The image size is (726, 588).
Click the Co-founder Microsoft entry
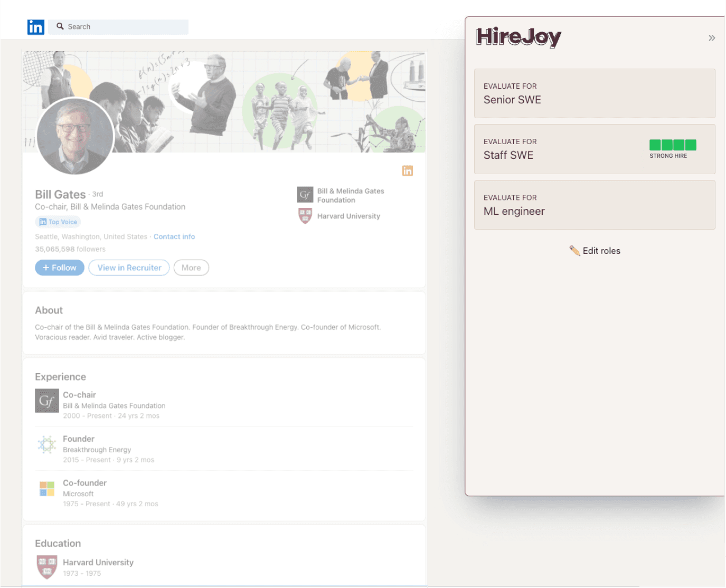pos(224,493)
